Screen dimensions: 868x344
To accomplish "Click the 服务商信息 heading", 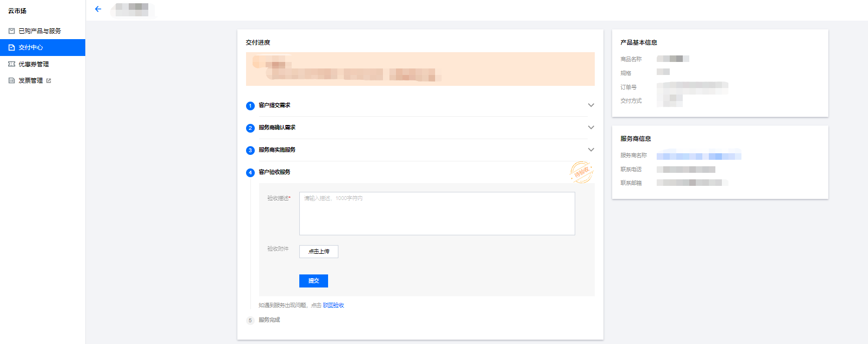I will coord(636,139).
